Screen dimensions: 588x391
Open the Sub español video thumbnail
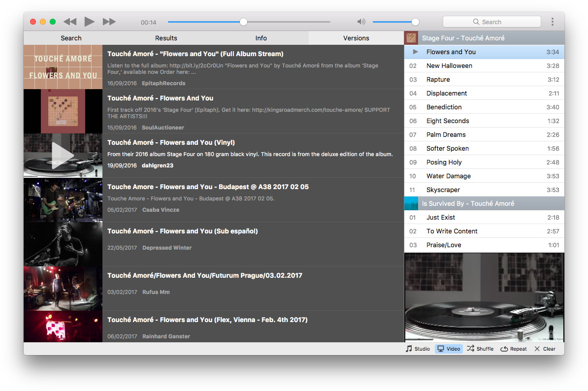click(x=63, y=244)
